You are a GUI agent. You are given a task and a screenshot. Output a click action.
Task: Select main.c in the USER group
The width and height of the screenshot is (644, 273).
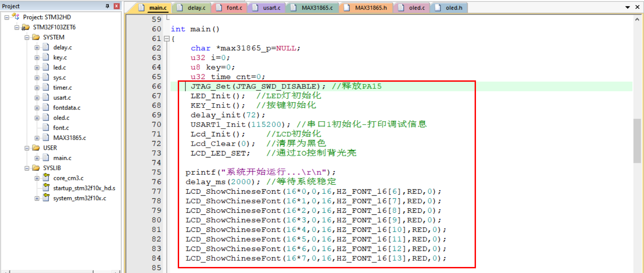pos(62,158)
